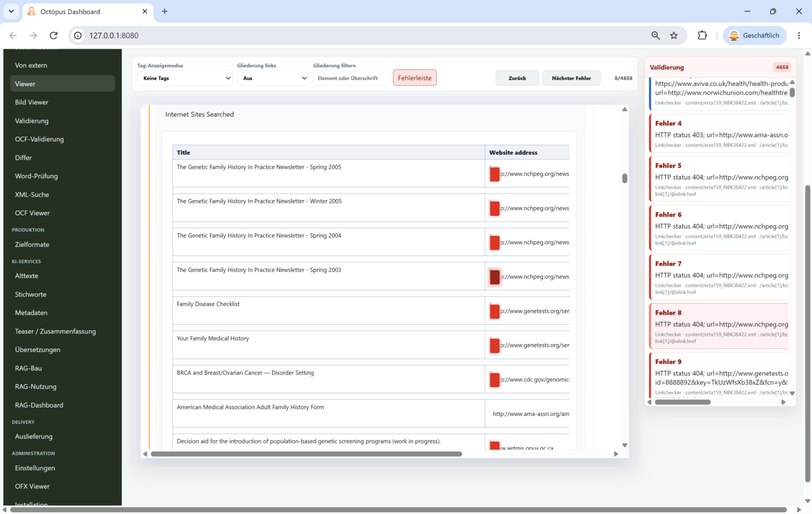Open the Tag-Anzeigemodus dropdown

click(x=185, y=78)
